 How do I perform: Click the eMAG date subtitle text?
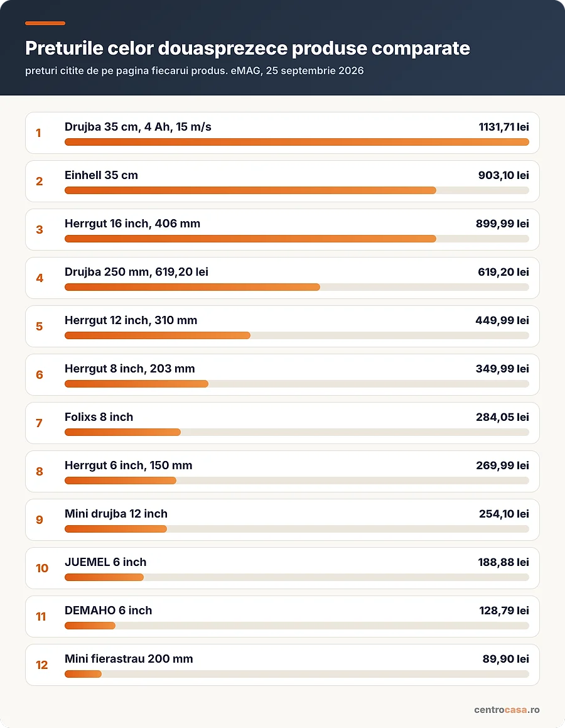coord(195,71)
